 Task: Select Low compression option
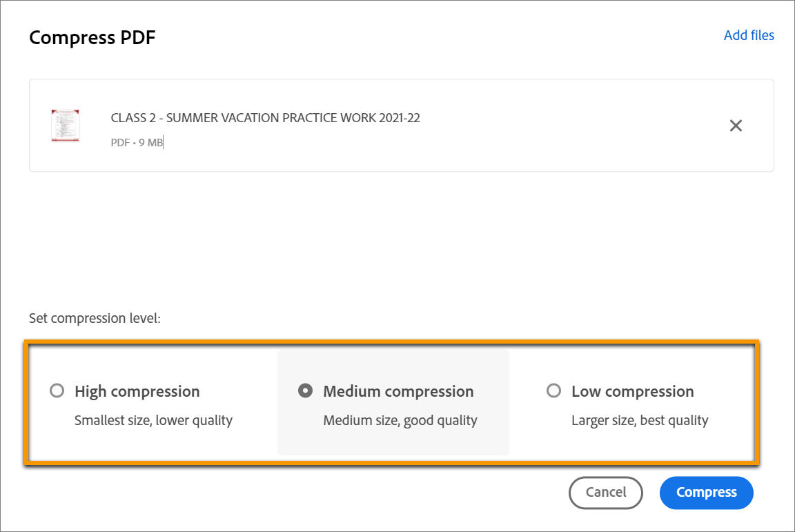tap(553, 391)
